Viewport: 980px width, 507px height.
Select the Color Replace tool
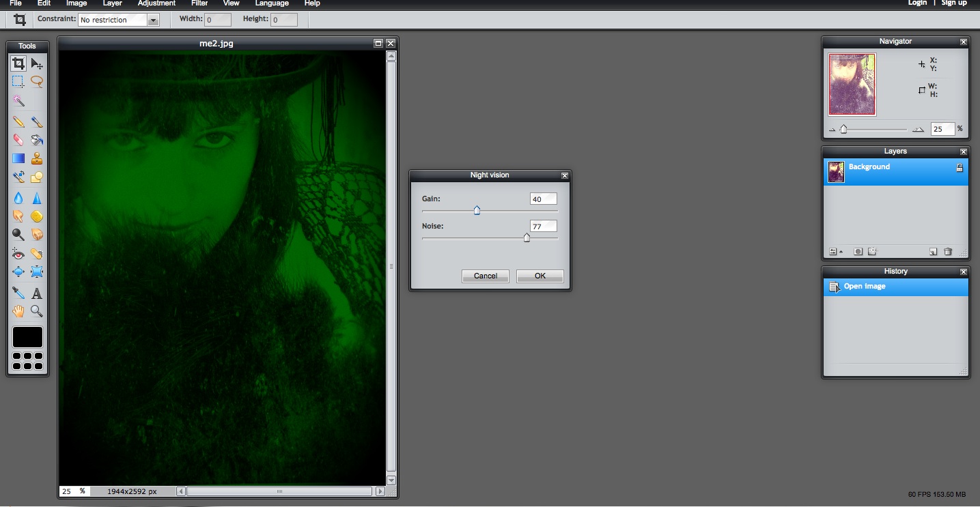[18, 177]
